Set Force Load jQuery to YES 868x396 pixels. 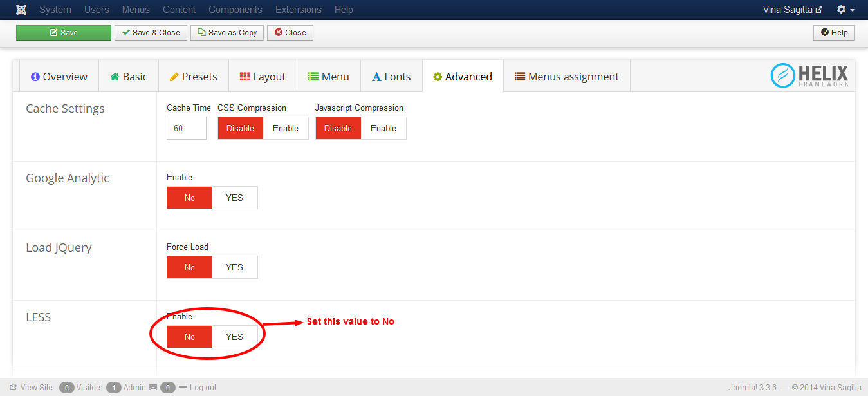pyautogui.click(x=234, y=267)
